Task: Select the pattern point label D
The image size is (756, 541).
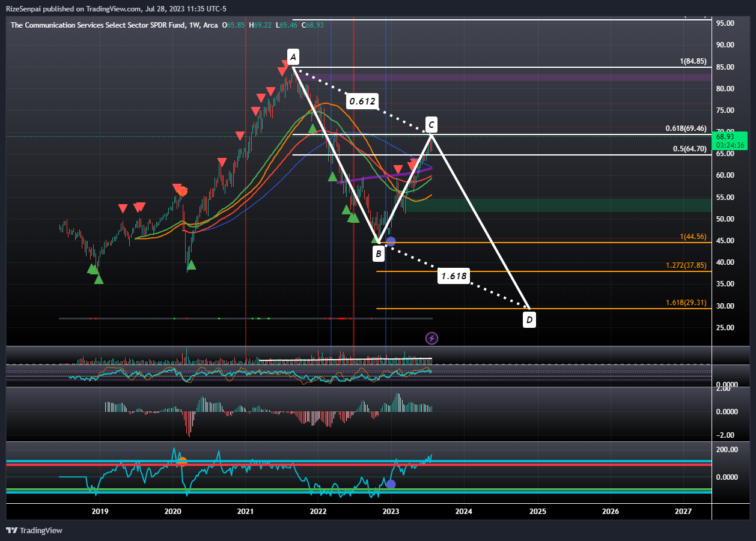Action: coord(529,320)
